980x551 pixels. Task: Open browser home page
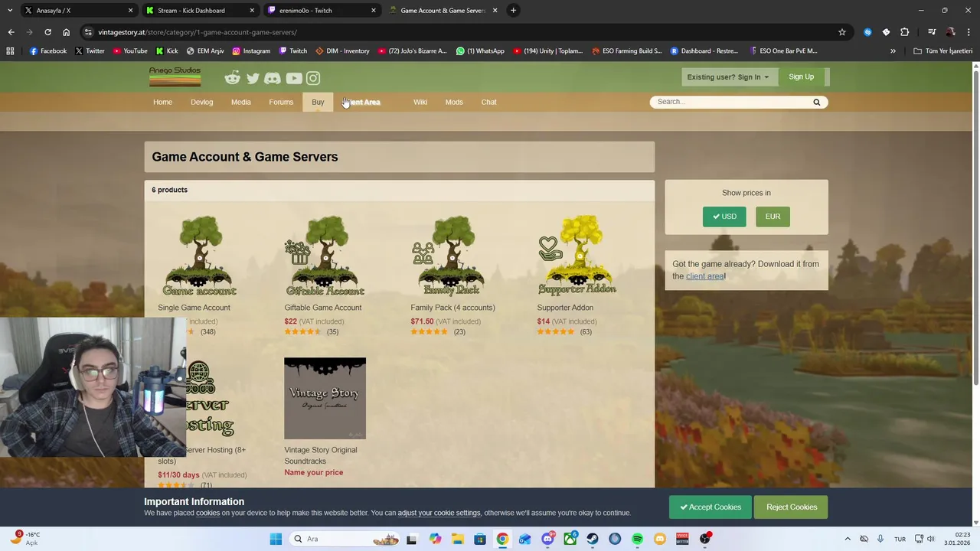pyautogui.click(x=66, y=32)
